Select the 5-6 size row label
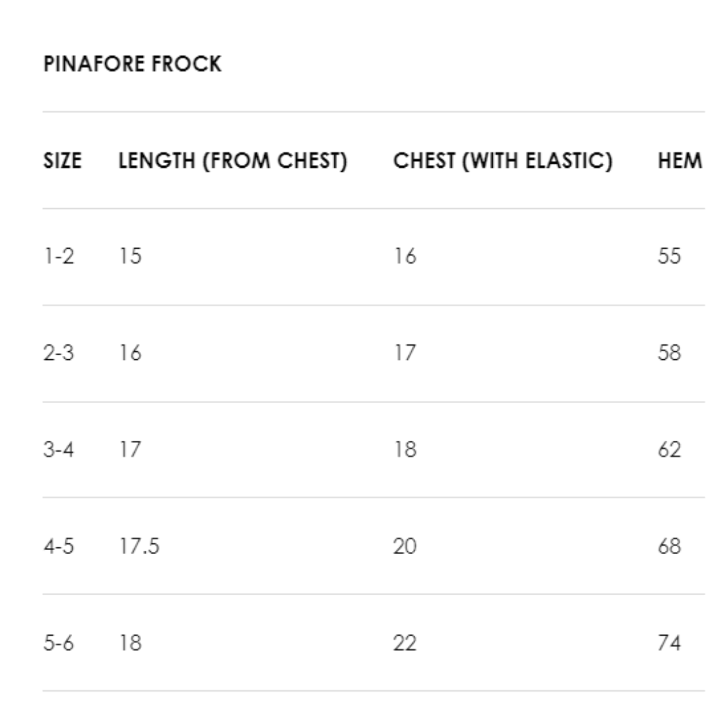The height and width of the screenshot is (728, 728). coord(59,643)
